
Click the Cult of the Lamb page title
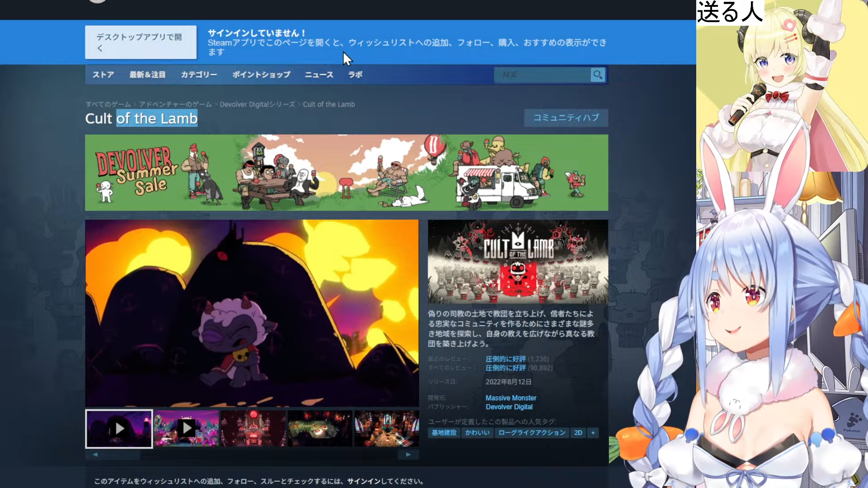point(142,118)
